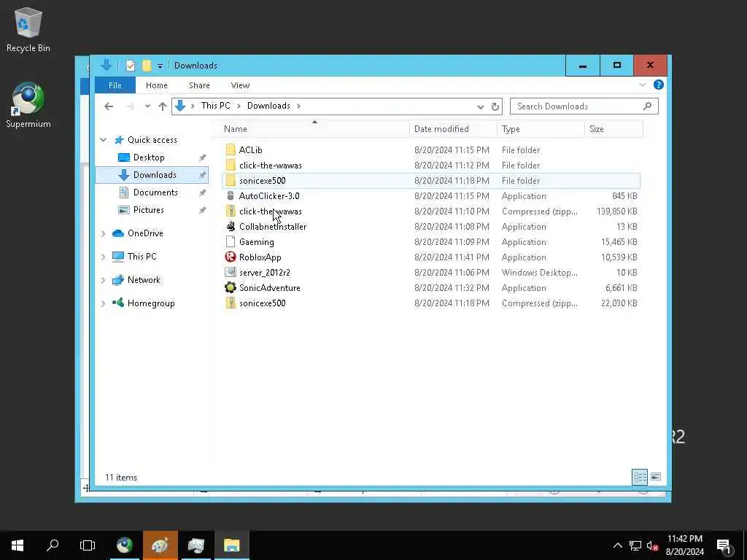Viewport: 747px width, 560px height.
Task: Select Pictures in Quick access
Action: point(152,210)
